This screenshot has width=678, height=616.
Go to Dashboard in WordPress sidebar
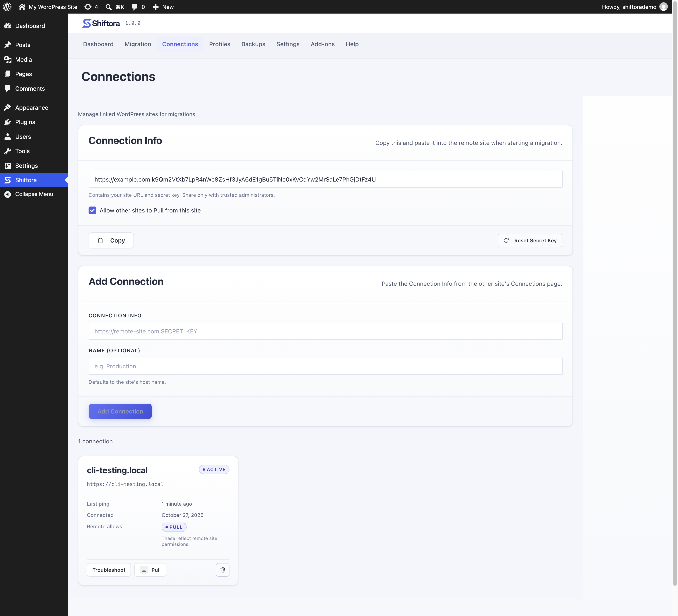tap(34, 26)
